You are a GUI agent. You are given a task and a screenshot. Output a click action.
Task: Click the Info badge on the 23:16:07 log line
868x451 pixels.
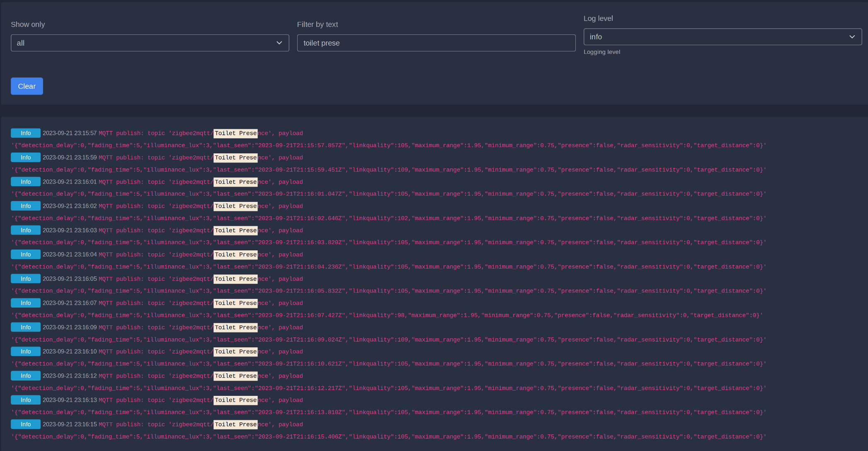coord(25,303)
